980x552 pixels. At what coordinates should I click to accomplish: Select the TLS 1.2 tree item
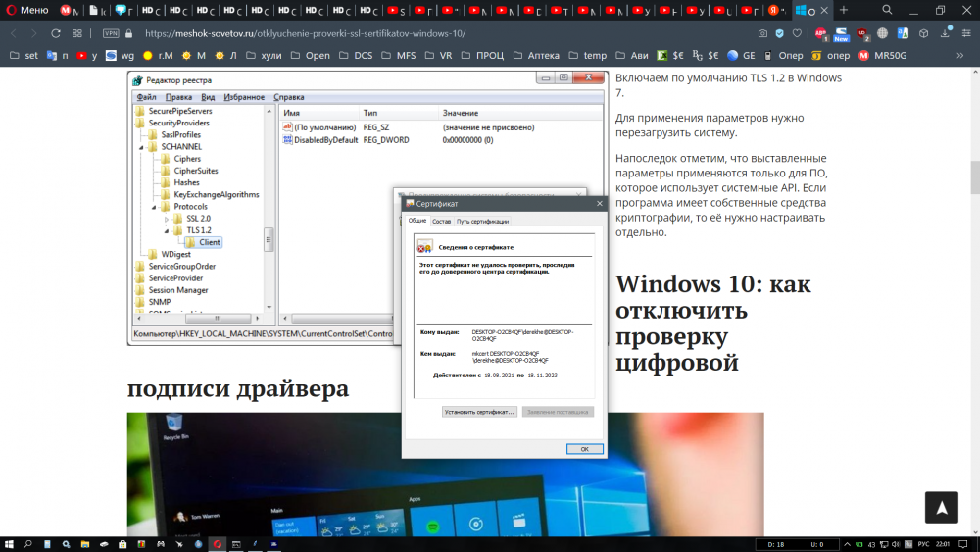[199, 230]
